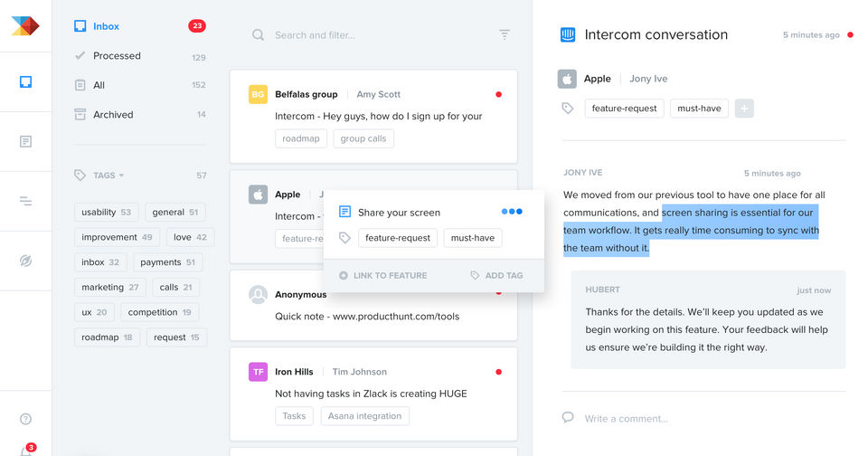Click the productboard logo
Image resolution: width=868 pixels, height=456 pixels.
click(x=25, y=25)
